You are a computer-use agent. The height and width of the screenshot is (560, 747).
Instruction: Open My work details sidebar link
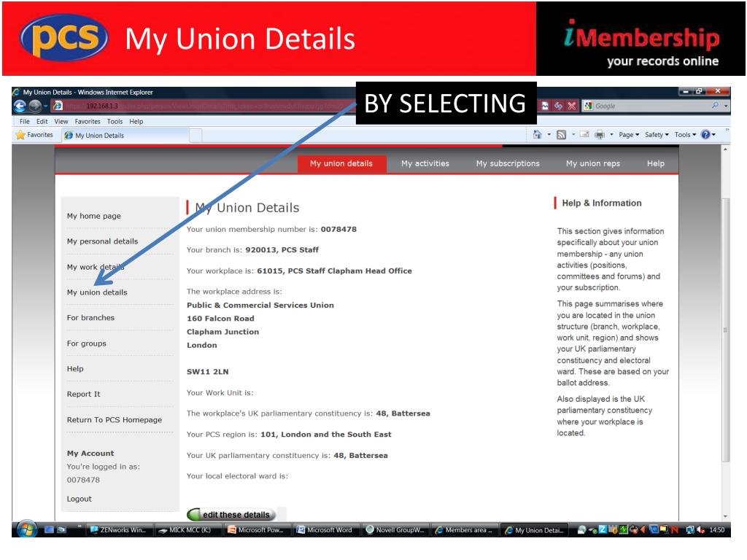[x=96, y=267]
